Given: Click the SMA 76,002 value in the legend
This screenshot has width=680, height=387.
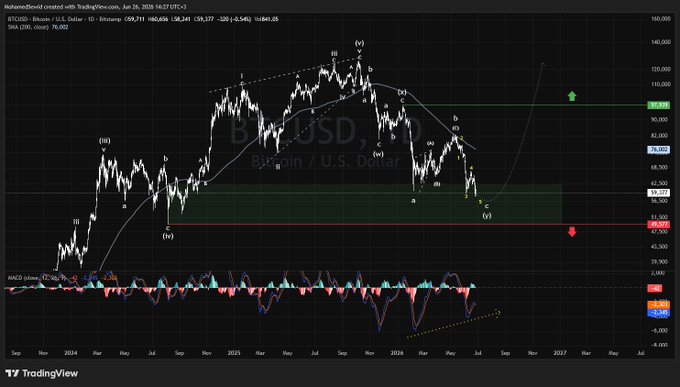Looking at the screenshot, I should (60, 27).
